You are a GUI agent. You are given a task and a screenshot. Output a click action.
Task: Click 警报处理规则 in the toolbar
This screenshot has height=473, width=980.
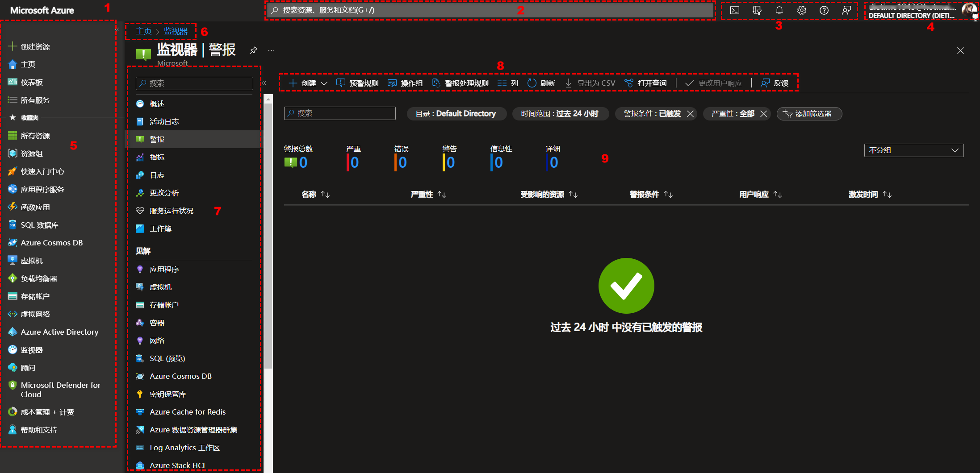tap(461, 83)
